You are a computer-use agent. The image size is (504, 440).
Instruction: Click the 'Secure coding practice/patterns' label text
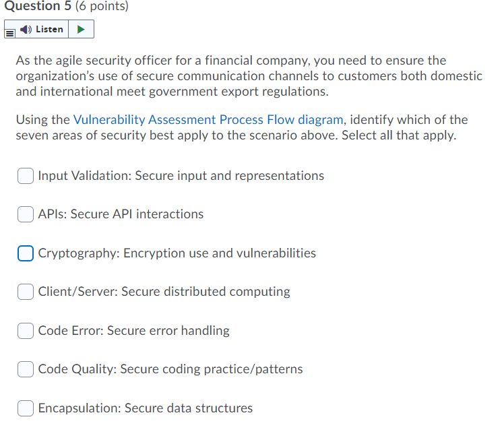(212, 369)
